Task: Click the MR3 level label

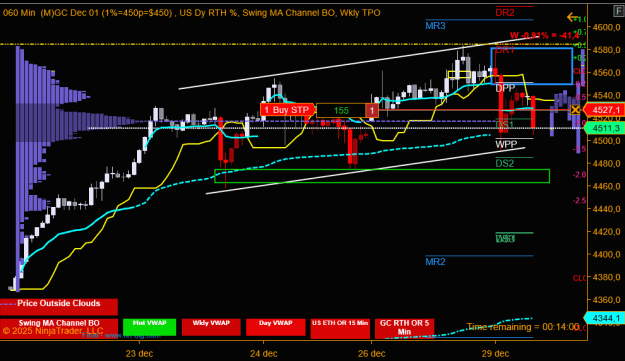Action: (x=435, y=26)
